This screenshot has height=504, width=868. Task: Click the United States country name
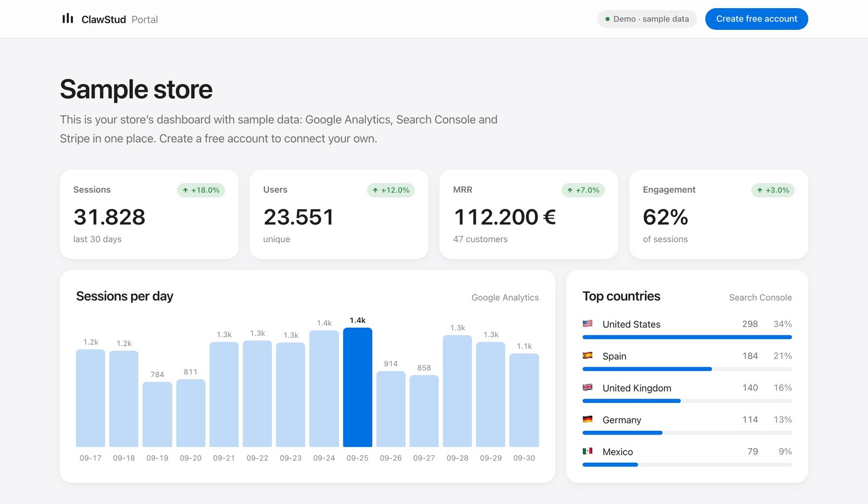(631, 324)
